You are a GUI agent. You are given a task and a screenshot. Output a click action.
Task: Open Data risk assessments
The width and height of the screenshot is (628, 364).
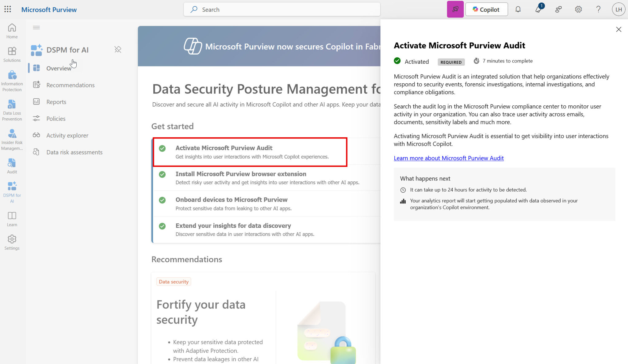tap(74, 152)
